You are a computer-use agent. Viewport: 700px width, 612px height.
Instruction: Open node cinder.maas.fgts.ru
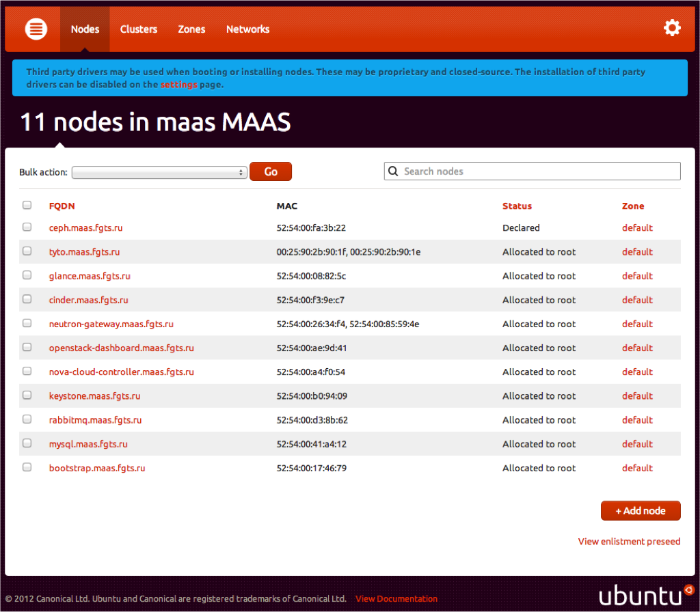(x=88, y=301)
